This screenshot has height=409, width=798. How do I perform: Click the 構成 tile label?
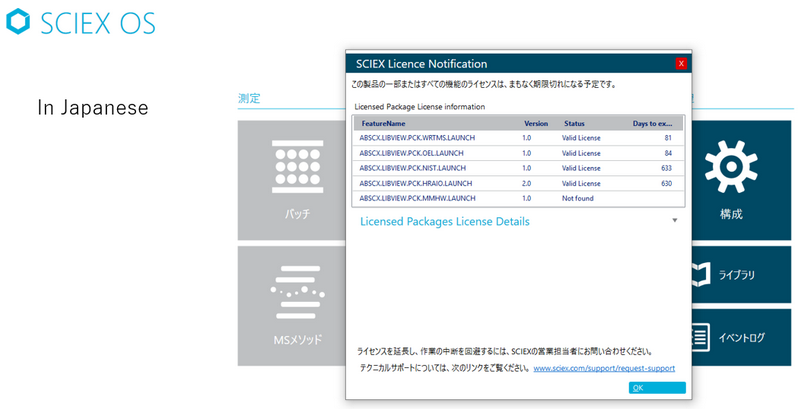[x=731, y=214]
